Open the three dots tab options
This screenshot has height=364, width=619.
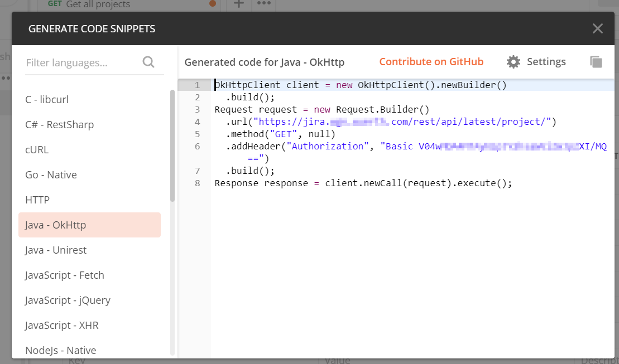pos(263,3)
